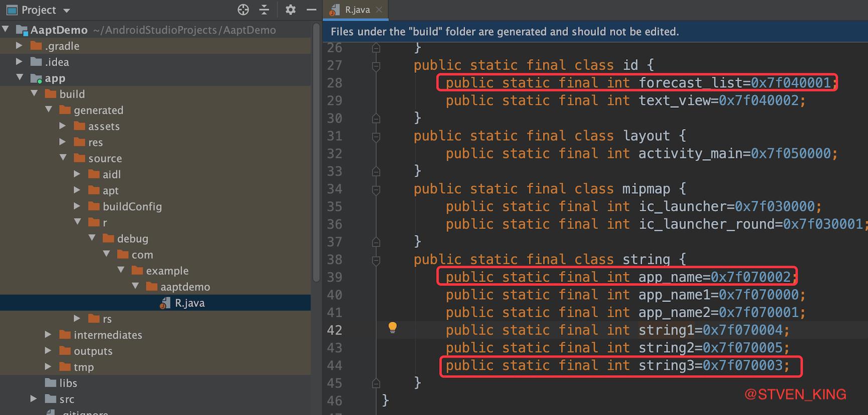Close the R.java editor tab
The image size is (868, 415).
pyautogui.click(x=379, y=10)
